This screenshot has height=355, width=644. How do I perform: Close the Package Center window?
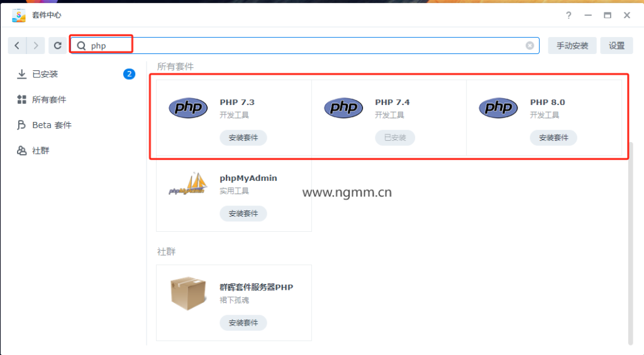[627, 15]
